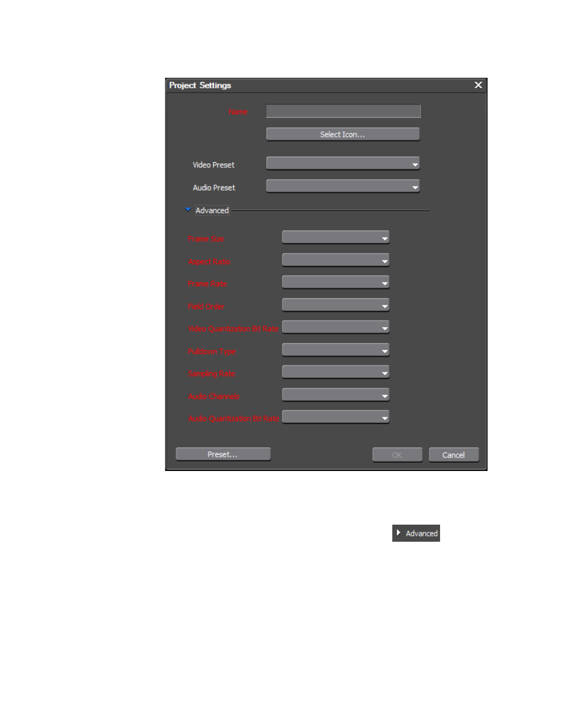Viewport: 562px width, 728px height.
Task: Click the Frame Size label
Action: coord(206,239)
